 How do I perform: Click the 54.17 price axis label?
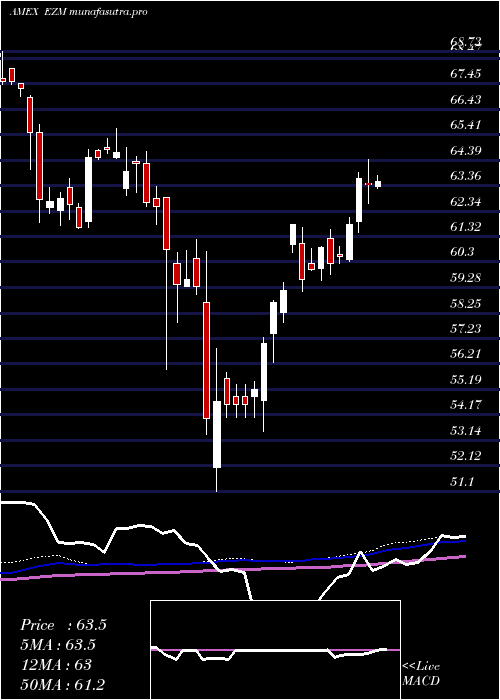466,405
